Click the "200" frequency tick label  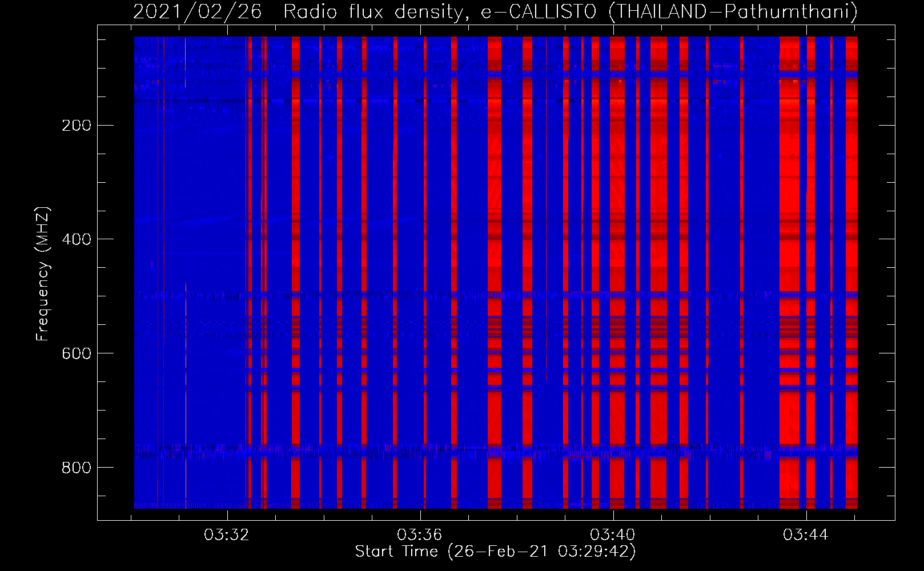[76, 126]
